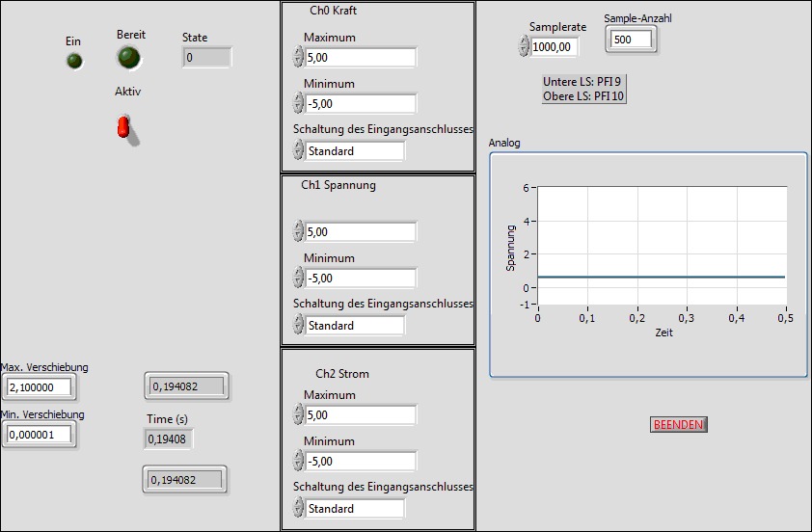The height and width of the screenshot is (532, 812).
Task: Click the Ch1 Spannung cluster label
Action: tap(338, 185)
